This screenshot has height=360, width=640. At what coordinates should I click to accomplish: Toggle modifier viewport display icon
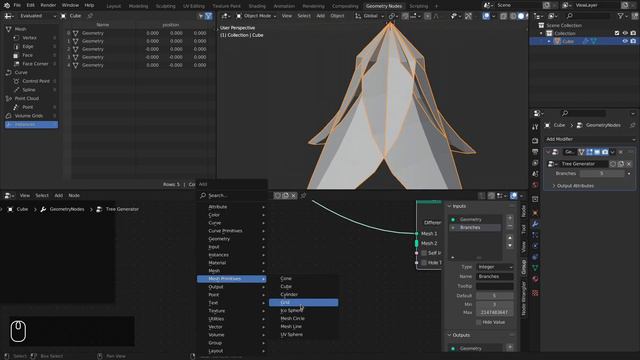tap(597, 152)
